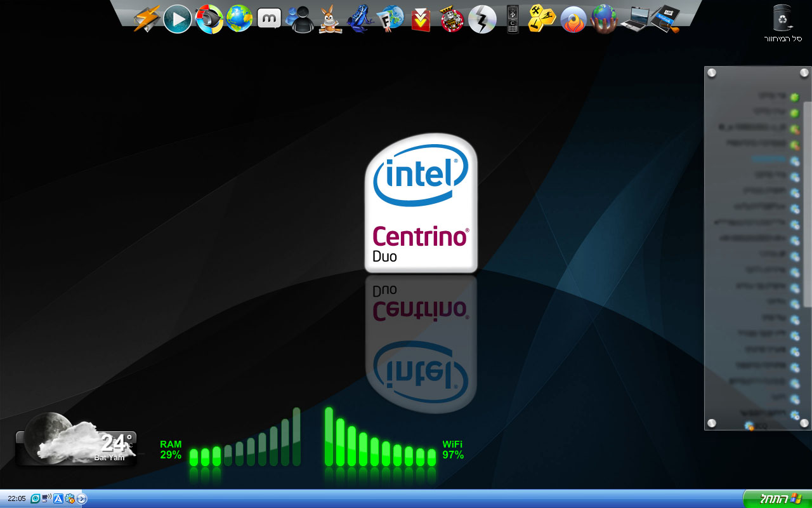Open the cloudy moon weather widget
Image resolution: width=812 pixels, height=508 pixels.
click(x=75, y=440)
